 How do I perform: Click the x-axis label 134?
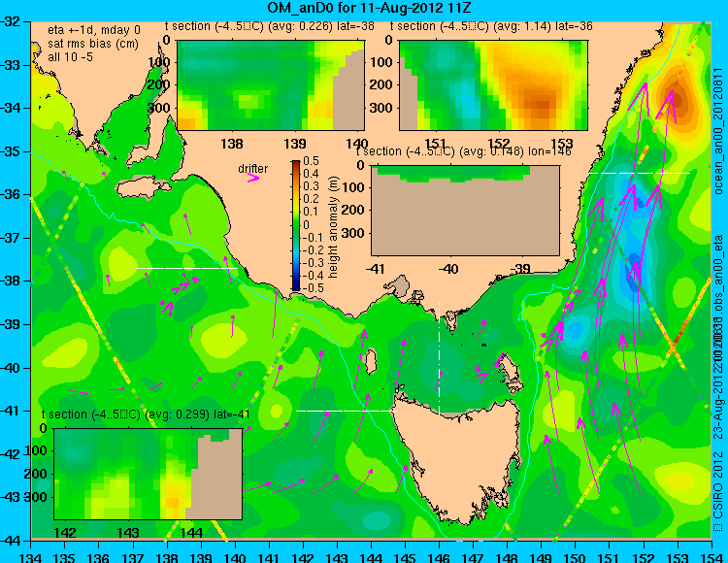(31, 557)
